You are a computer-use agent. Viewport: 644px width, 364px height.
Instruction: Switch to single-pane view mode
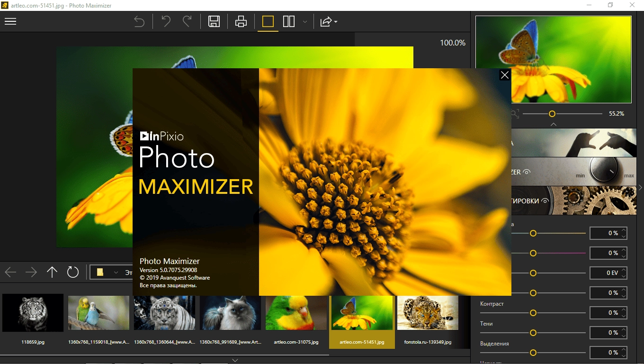[268, 21]
